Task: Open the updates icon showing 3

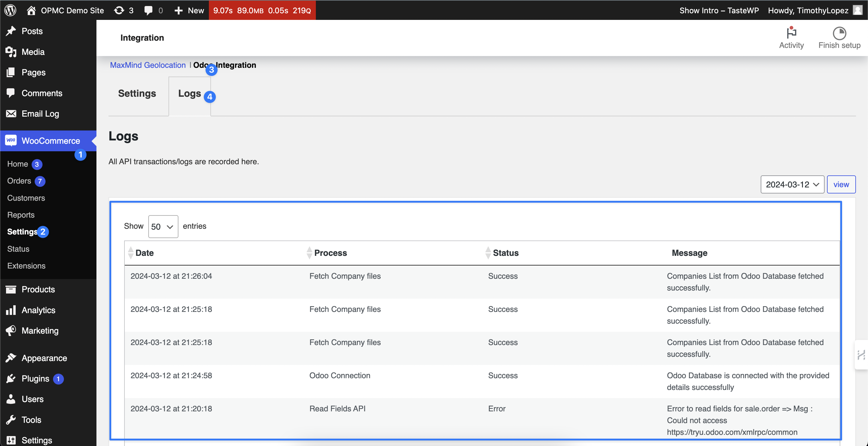Action: pyautogui.click(x=119, y=10)
